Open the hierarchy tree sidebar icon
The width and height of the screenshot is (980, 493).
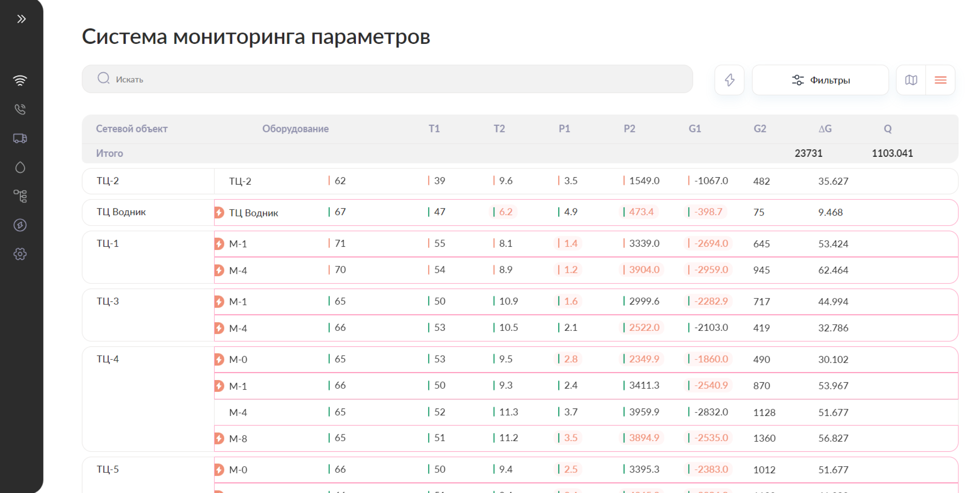tap(20, 196)
